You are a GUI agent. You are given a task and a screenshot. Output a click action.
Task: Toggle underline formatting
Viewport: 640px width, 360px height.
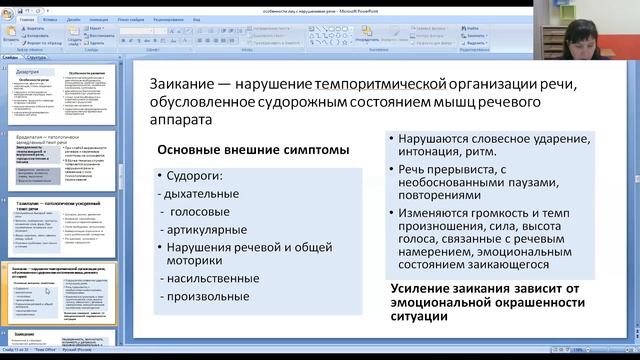pos(139,41)
